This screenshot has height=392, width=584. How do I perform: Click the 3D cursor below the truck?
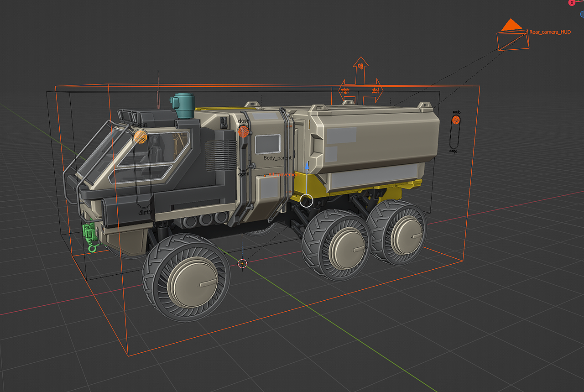[242, 264]
